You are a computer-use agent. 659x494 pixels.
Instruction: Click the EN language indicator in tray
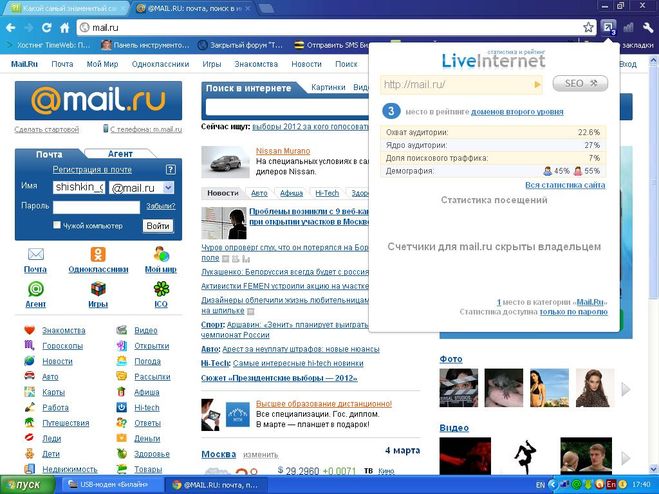(x=540, y=485)
